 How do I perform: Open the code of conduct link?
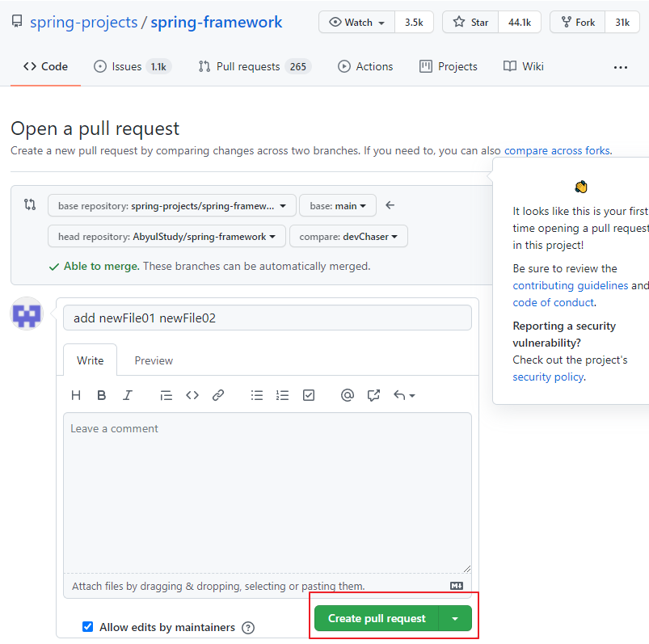[554, 302]
